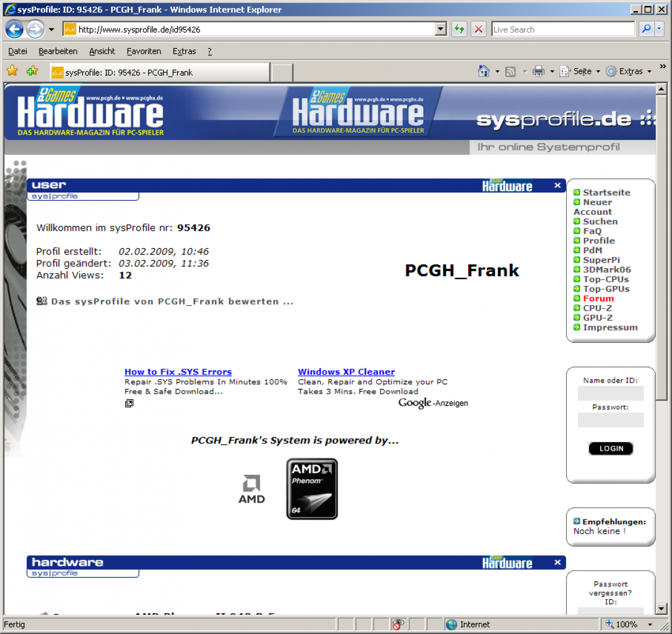Open the Extras gear toolbar dropdown
Screen dimensions: 672x634
(629, 71)
